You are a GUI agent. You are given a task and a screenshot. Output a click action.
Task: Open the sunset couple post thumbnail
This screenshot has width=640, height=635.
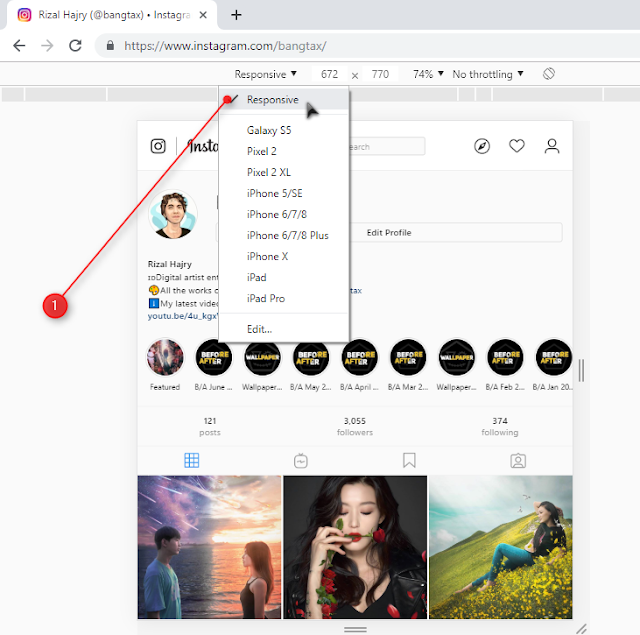(x=209, y=547)
